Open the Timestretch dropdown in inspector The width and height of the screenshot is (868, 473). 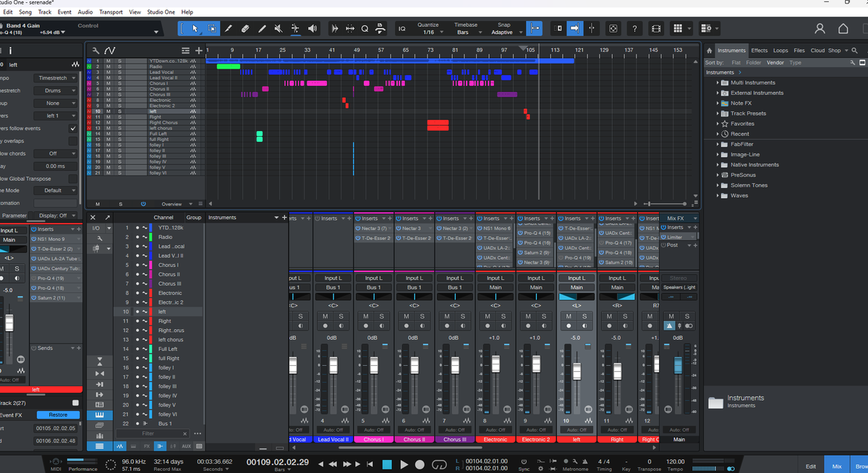[x=56, y=77]
